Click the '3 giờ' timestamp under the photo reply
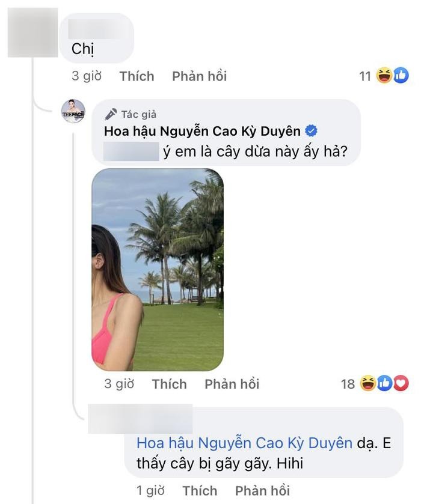 tap(118, 384)
